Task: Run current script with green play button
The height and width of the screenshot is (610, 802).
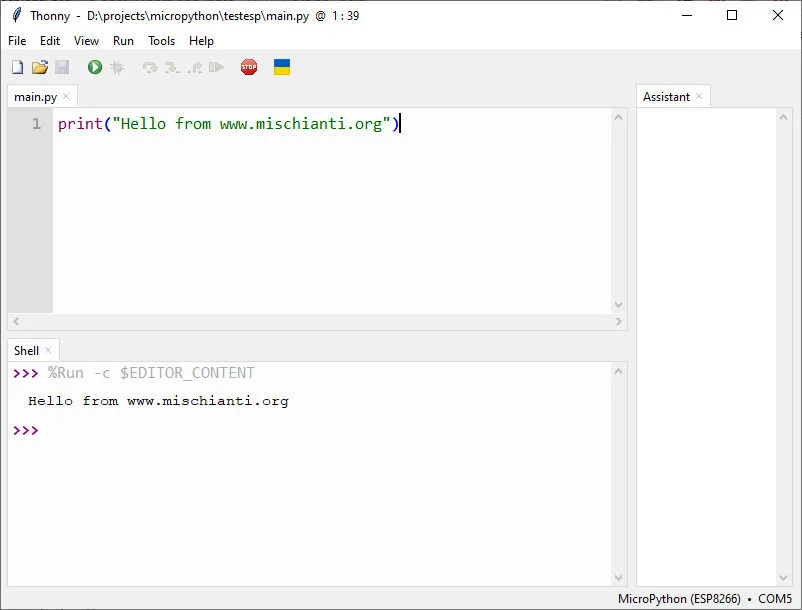Action: pyautogui.click(x=95, y=67)
